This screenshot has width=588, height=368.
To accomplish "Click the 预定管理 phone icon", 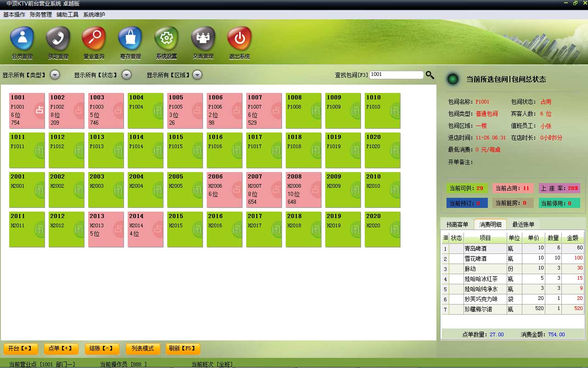I will point(58,39).
